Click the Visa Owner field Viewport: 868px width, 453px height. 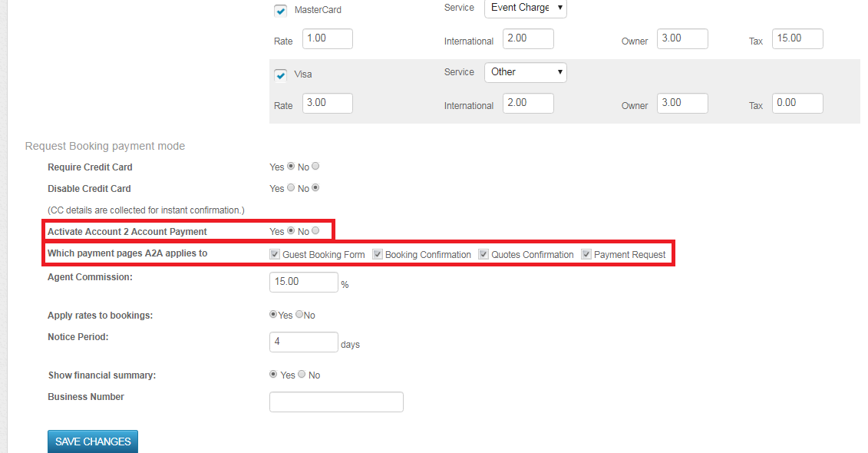(682, 103)
